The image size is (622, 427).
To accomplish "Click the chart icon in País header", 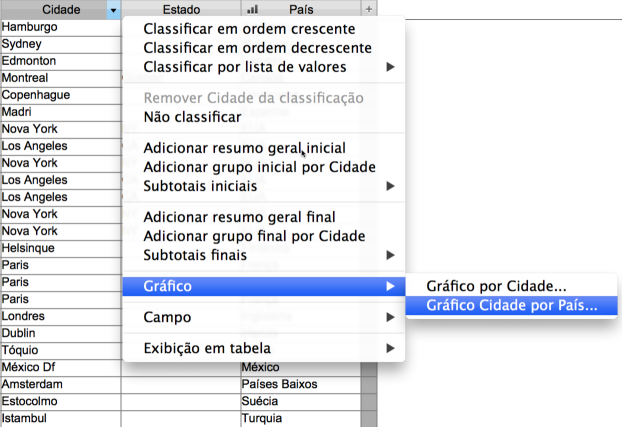I will click(x=252, y=9).
